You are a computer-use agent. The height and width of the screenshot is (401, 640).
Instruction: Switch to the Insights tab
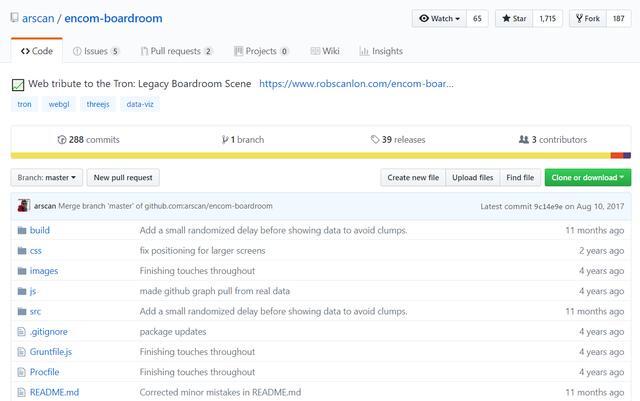click(381, 51)
